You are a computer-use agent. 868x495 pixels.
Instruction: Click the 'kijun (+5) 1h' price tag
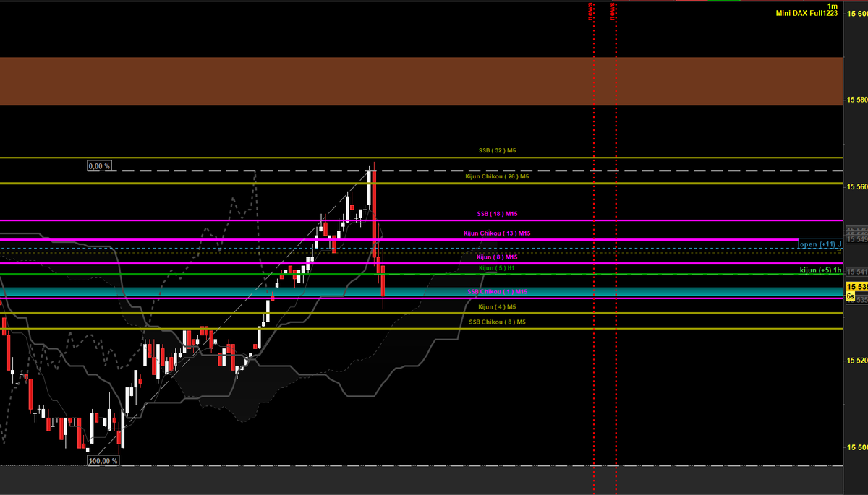pyautogui.click(x=821, y=270)
